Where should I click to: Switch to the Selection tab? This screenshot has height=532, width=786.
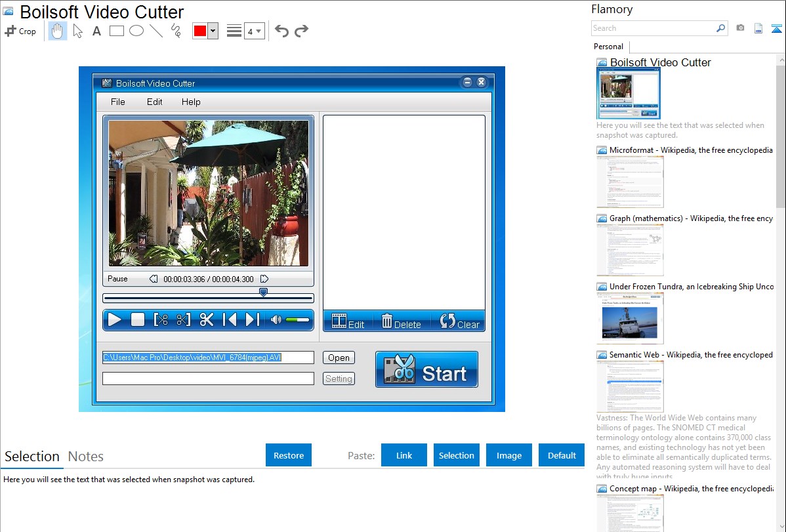point(32,457)
